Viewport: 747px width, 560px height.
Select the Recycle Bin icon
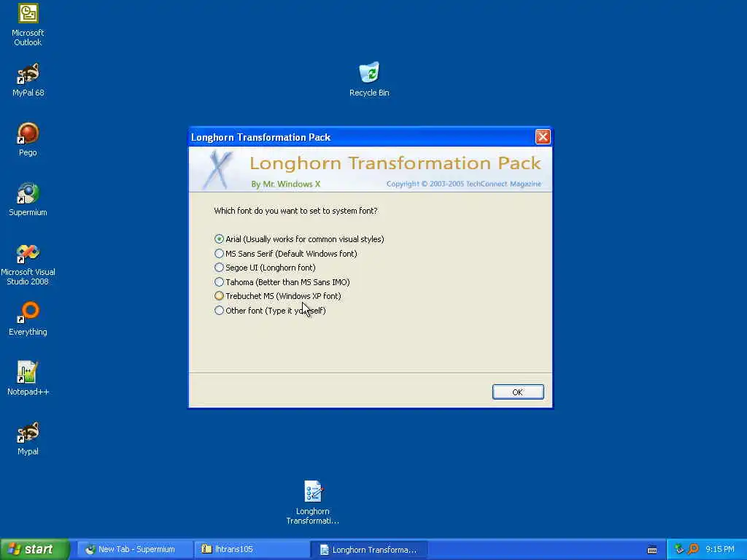369,79
